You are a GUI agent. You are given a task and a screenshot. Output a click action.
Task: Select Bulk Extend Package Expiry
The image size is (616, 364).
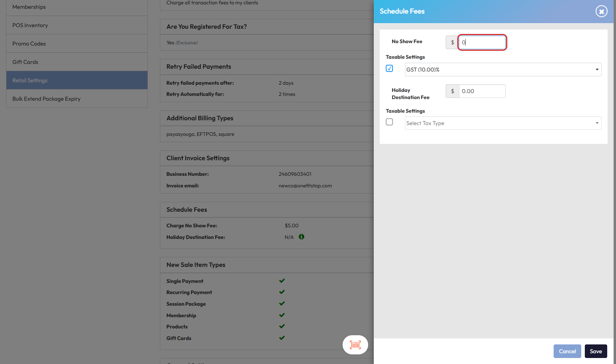(x=46, y=99)
